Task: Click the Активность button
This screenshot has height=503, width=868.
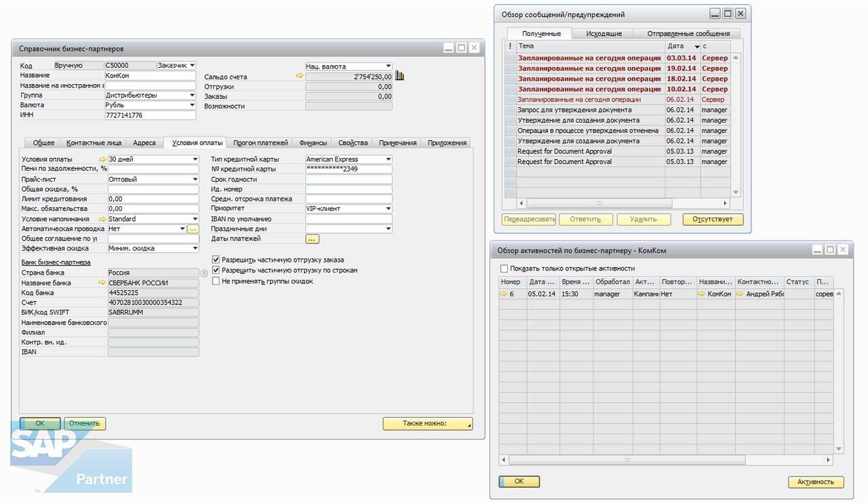Action: coord(816,482)
